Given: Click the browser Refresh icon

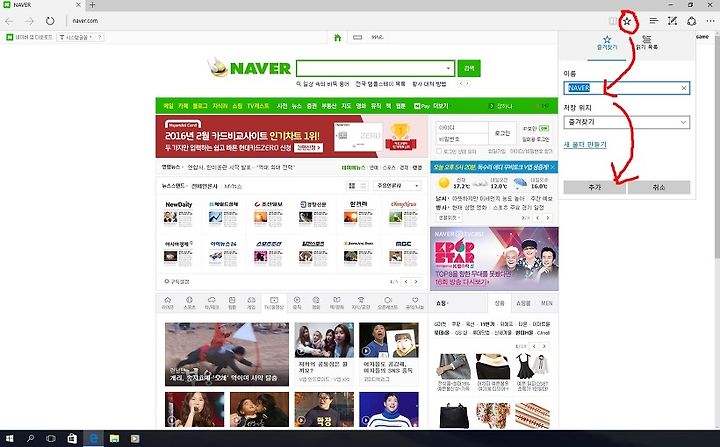Looking at the screenshot, I should pos(50,21).
